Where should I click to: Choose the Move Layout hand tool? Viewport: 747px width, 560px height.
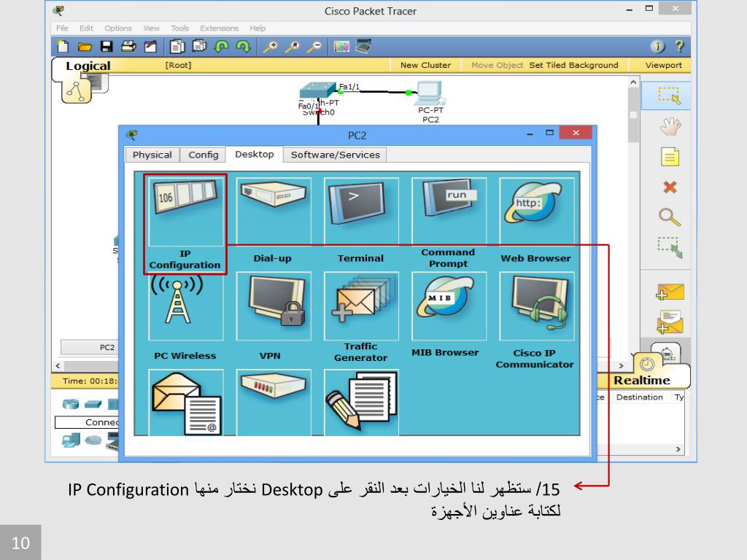pyautogui.click(x=670, y=126)
